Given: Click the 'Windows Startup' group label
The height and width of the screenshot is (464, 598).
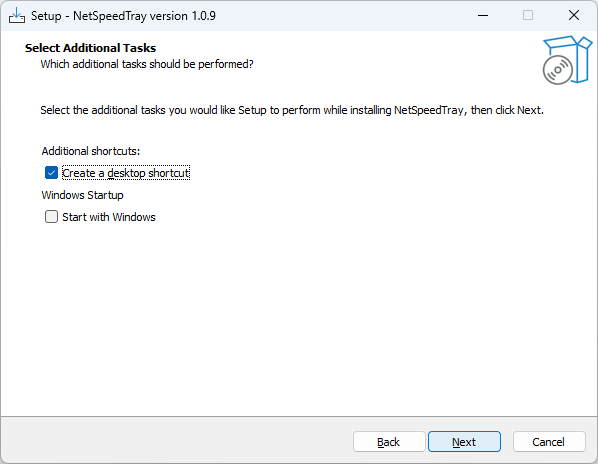Looking at the screenshot, I should 82,195.
